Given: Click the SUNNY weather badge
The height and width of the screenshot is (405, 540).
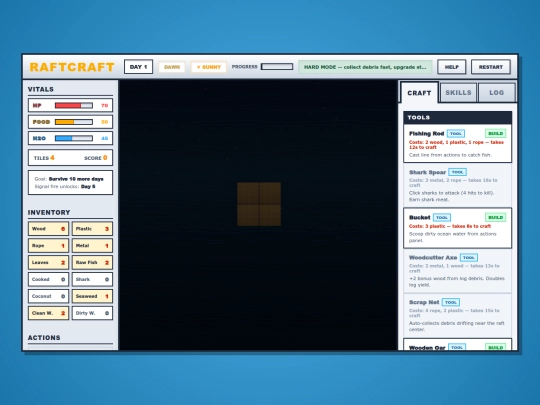Looking at the screenshot, I should 209,67.
